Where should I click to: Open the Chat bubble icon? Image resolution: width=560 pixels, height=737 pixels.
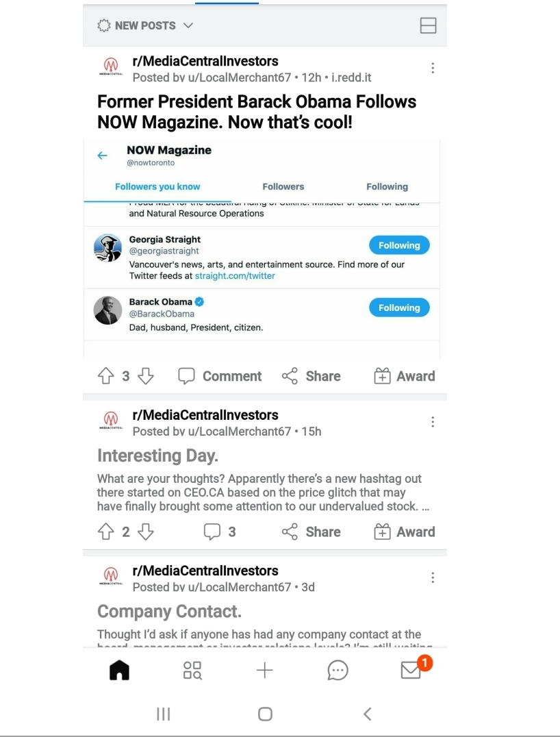(x=338, y=671)
